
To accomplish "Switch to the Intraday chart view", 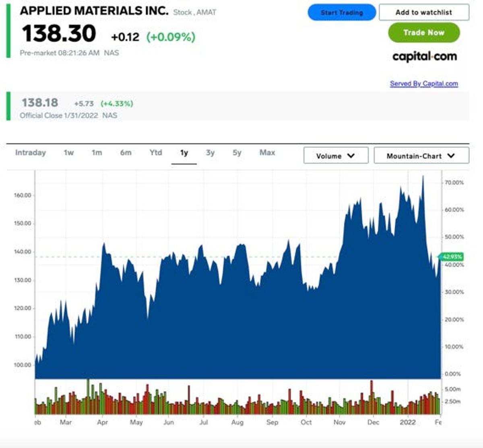I will point(30,153).
